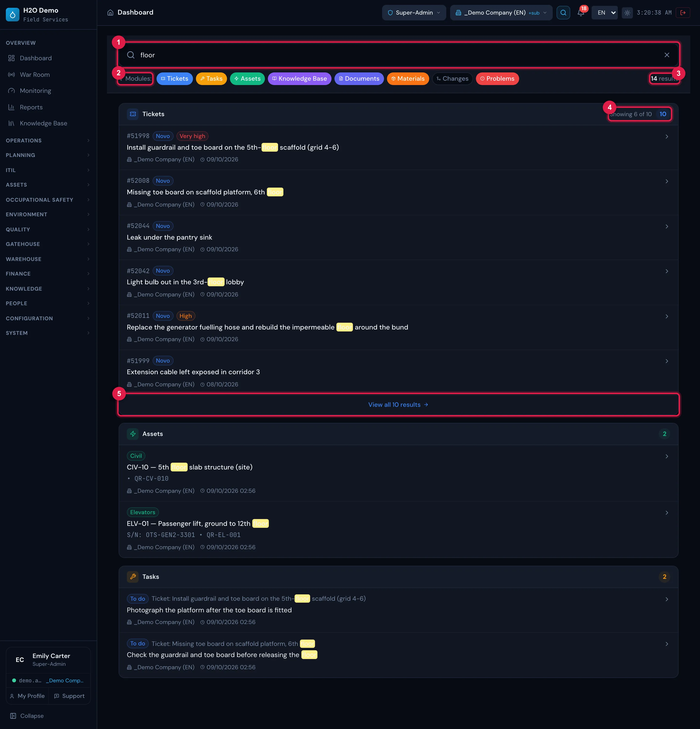Open ticket #52011 chevron arrow
Viewport: 700px width, 729px height.
(x=666, y=316)
